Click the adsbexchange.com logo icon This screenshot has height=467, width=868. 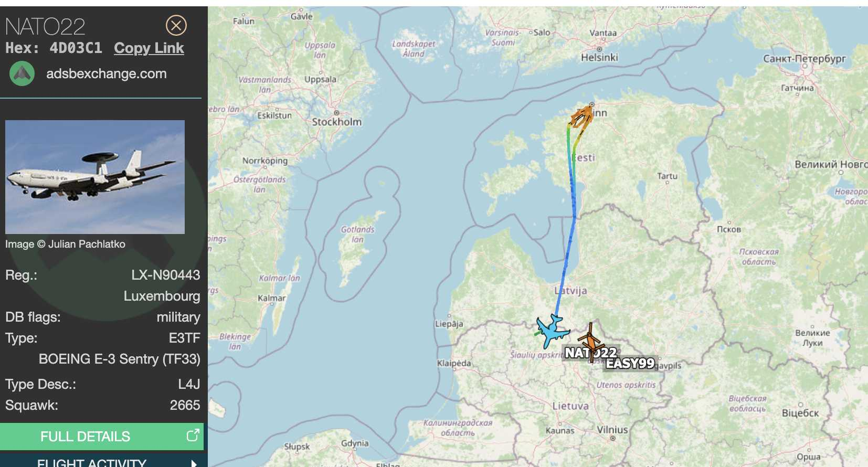[x=22, y=73]
